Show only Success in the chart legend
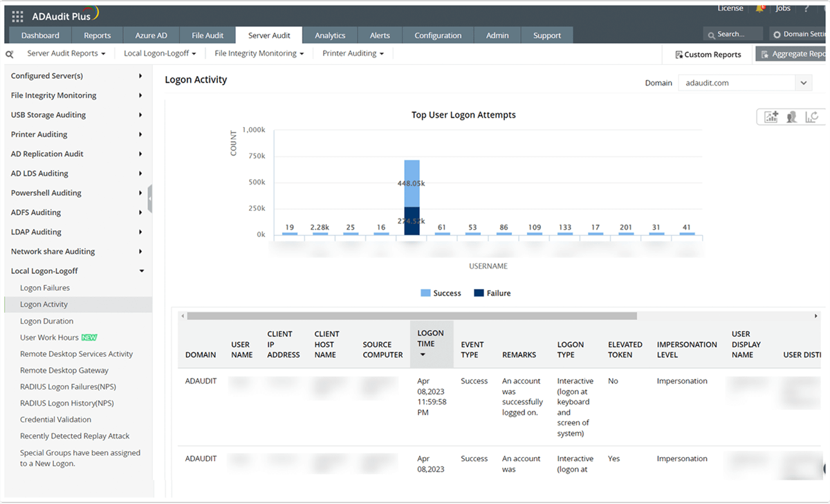830x504 pixels. click(441, 292)
